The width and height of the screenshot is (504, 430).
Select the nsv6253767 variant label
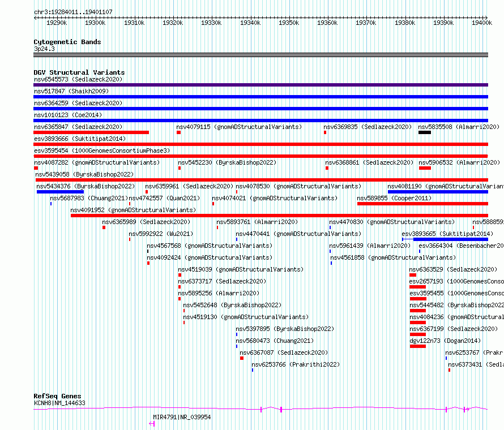click(475, 352)
